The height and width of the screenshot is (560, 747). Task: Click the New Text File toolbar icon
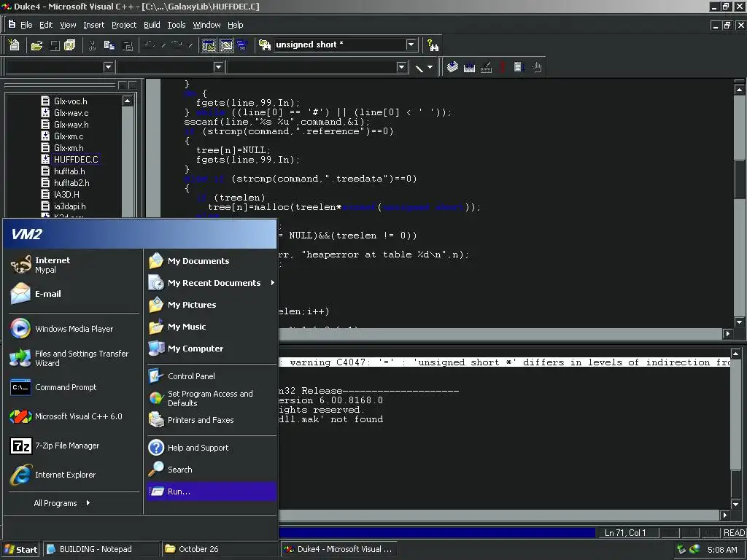pyautogui.click(x=14, y=44)
